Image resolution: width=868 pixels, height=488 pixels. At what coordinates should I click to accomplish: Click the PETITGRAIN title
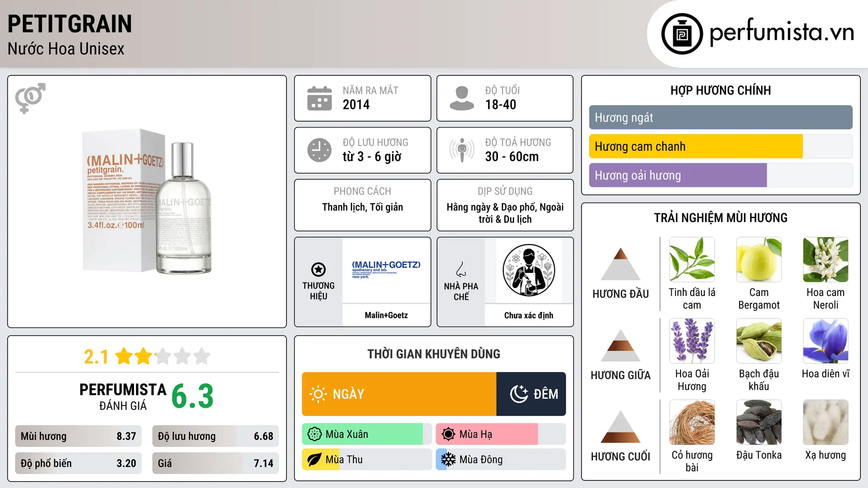tap(70, 24)
